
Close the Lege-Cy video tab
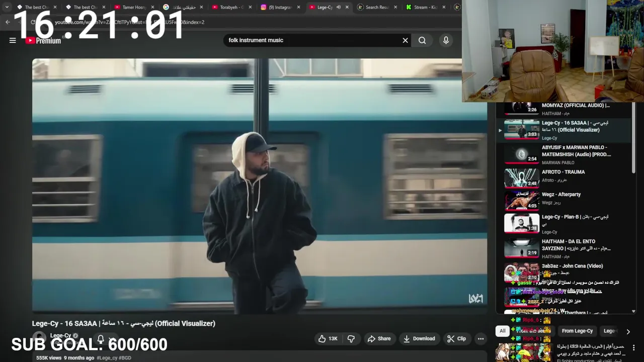(347, 7)
